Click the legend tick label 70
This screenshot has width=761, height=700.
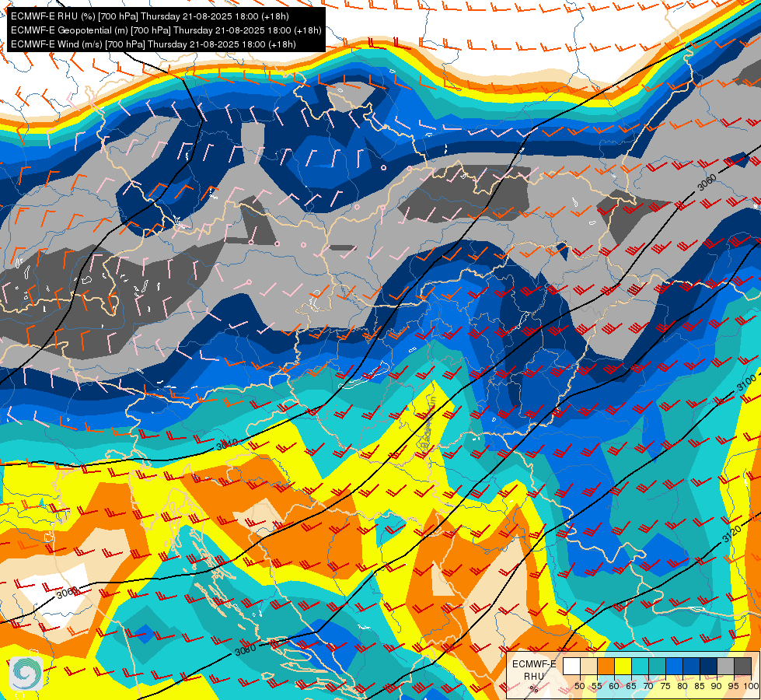pos(648,686)
